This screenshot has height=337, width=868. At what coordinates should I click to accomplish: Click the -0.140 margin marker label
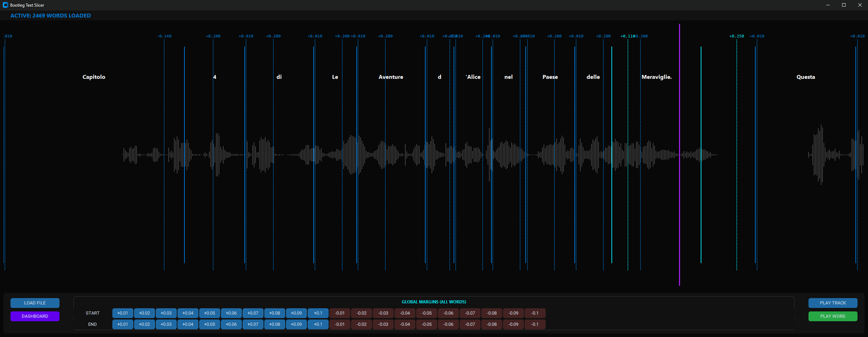164,36
